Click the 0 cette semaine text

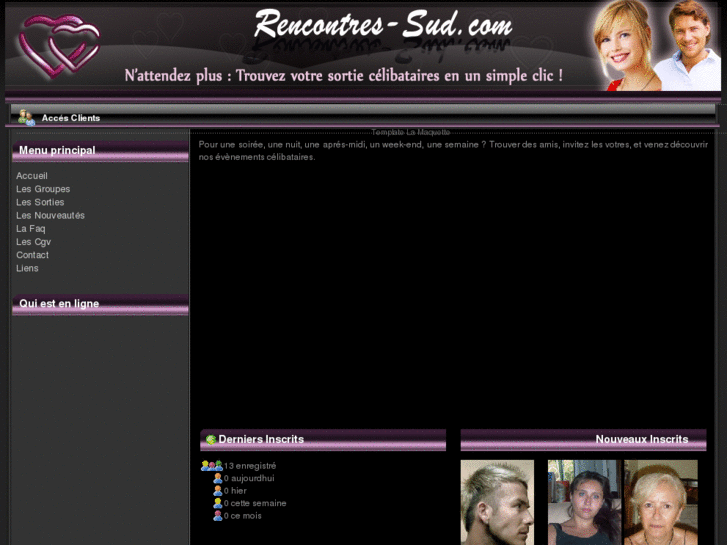tap(255, 503)
